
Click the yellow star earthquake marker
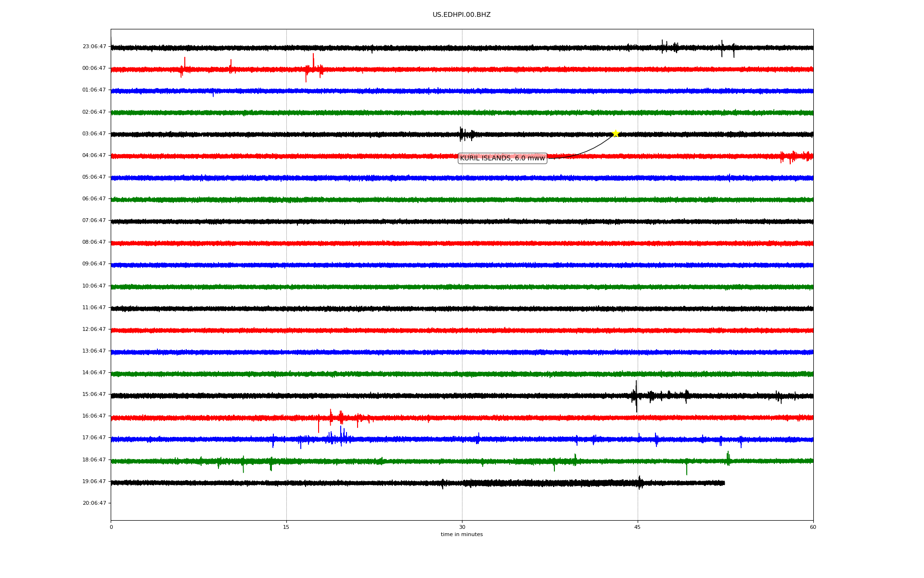(616, 133)
